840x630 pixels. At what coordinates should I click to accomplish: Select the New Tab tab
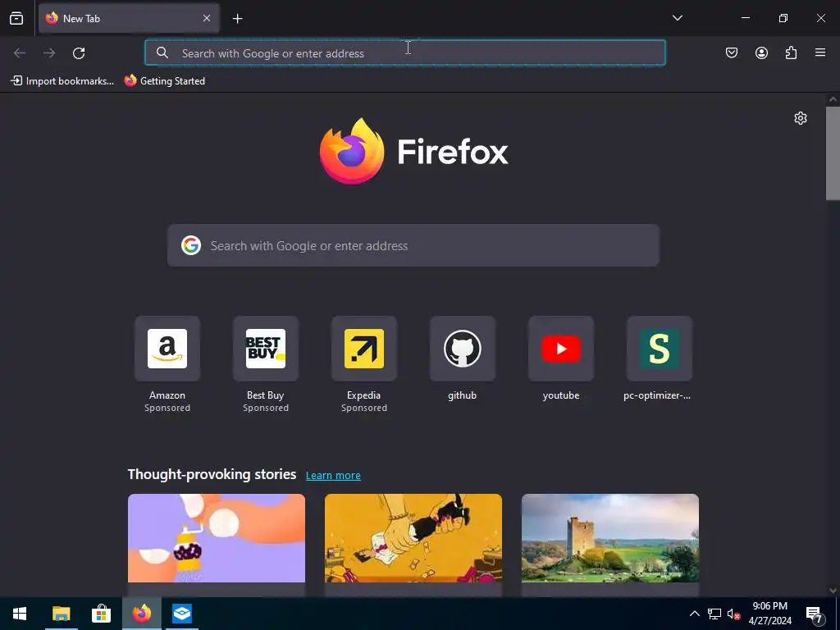[129, 18]
